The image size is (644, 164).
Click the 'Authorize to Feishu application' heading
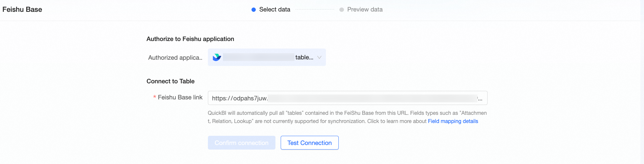190,39
